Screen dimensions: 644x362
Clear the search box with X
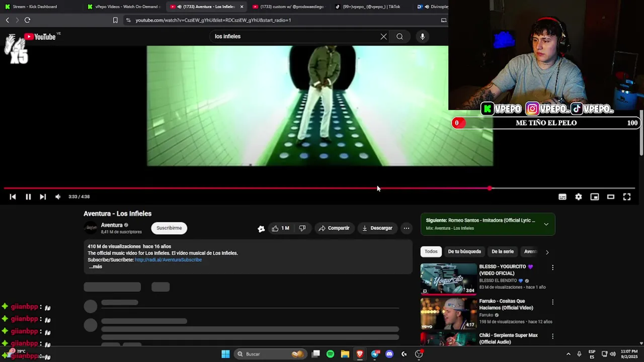pos(383,36)
